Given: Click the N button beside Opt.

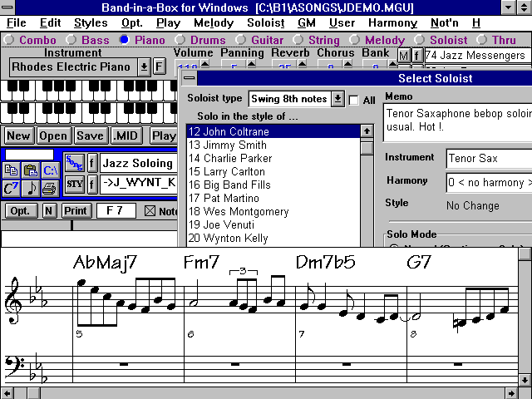Looking at the screenshot, I should click(x=49, y=211).
